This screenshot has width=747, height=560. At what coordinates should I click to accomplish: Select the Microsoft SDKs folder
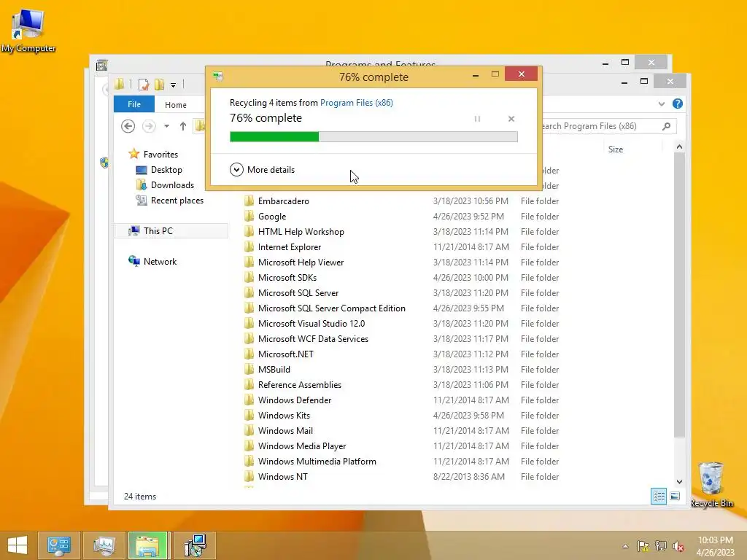pos(287,278)
